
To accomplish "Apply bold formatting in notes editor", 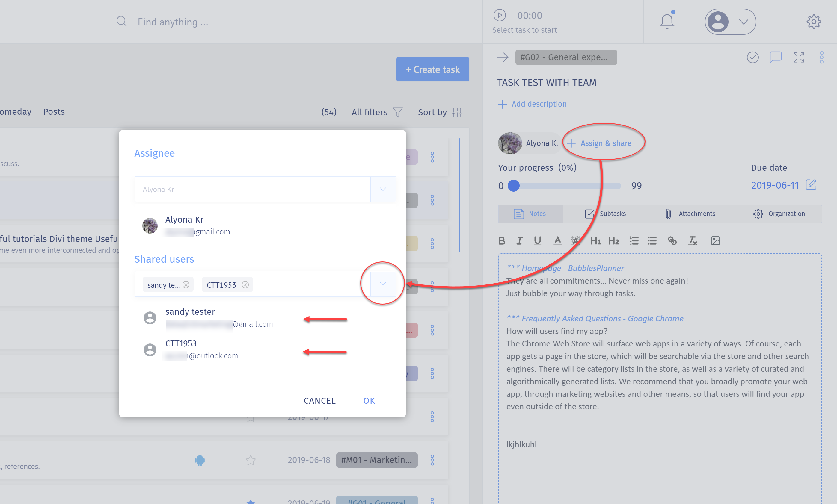I will (502, 241).
